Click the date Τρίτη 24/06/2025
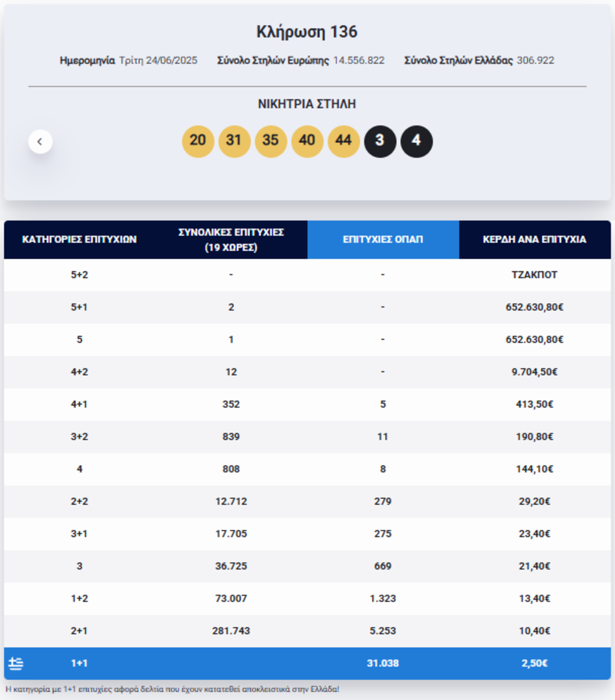Screen dimensions: 615x700 click(158, 60)
